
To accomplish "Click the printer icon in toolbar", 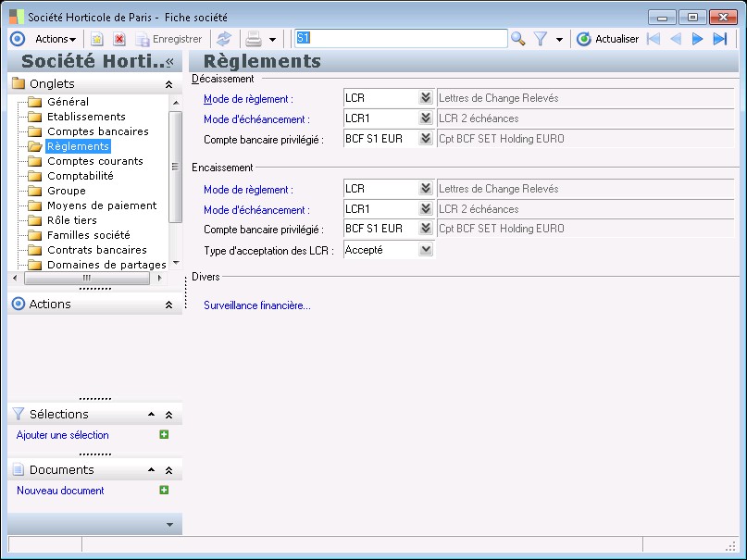I will pyautogui.click(x=253, y=39).
